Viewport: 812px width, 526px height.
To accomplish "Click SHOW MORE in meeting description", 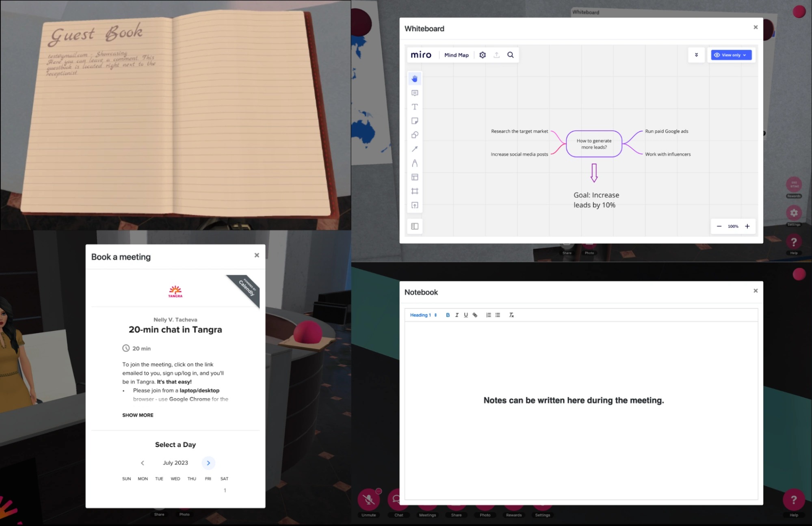I will [x=138, y=415].
